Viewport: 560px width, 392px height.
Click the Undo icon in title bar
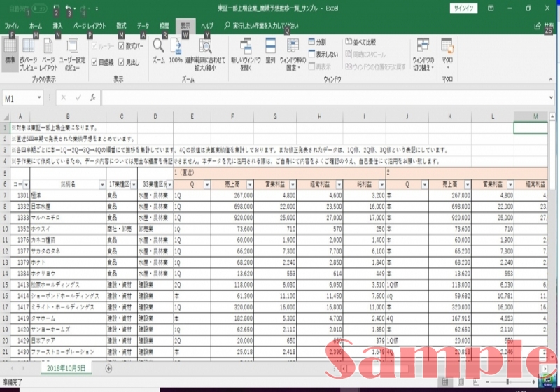click(x=69, y=8)
